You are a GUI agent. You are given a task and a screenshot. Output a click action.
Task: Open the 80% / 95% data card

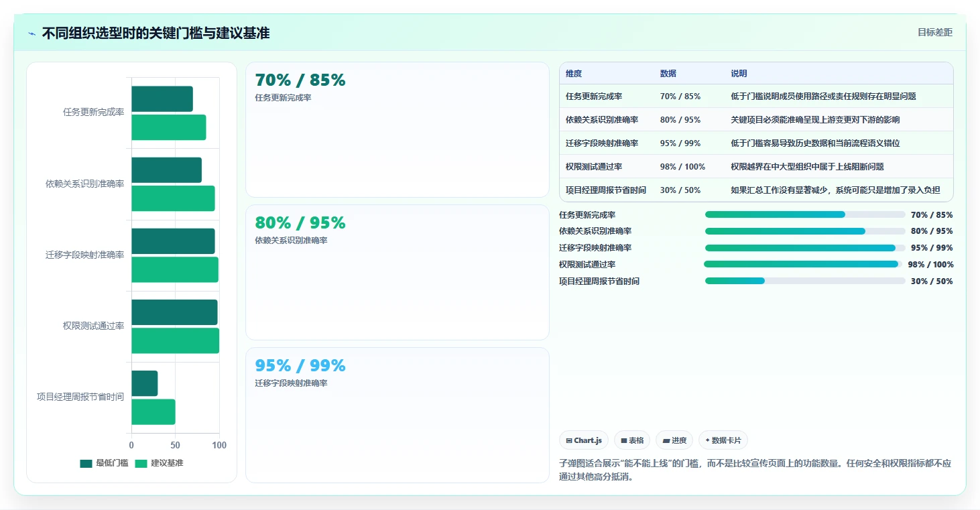click(x=397, y=272)
